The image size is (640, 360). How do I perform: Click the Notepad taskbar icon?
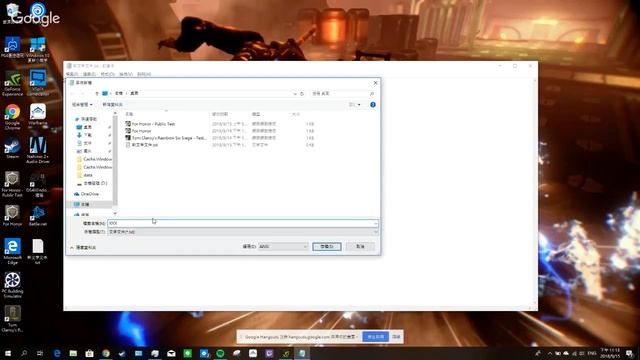(302, 353)
